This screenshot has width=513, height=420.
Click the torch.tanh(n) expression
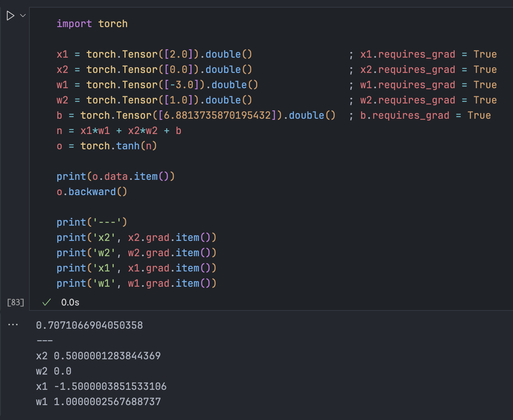pyautogui.click(x=118, y=146)
